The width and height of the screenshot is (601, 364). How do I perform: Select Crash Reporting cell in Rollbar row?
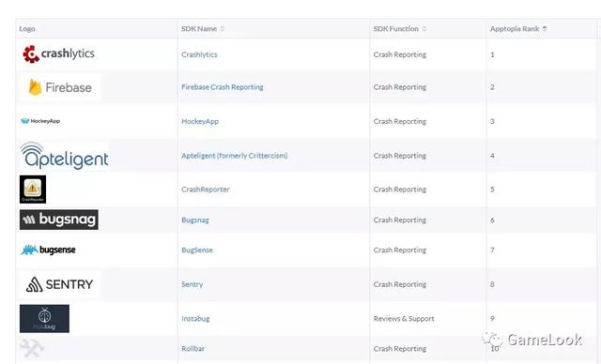point(400,348)
